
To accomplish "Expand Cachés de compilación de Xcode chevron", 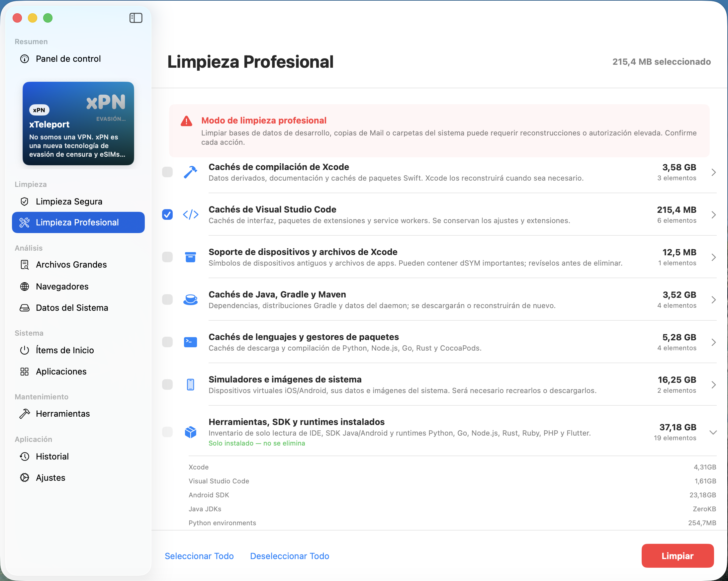I will click(713, 172).
